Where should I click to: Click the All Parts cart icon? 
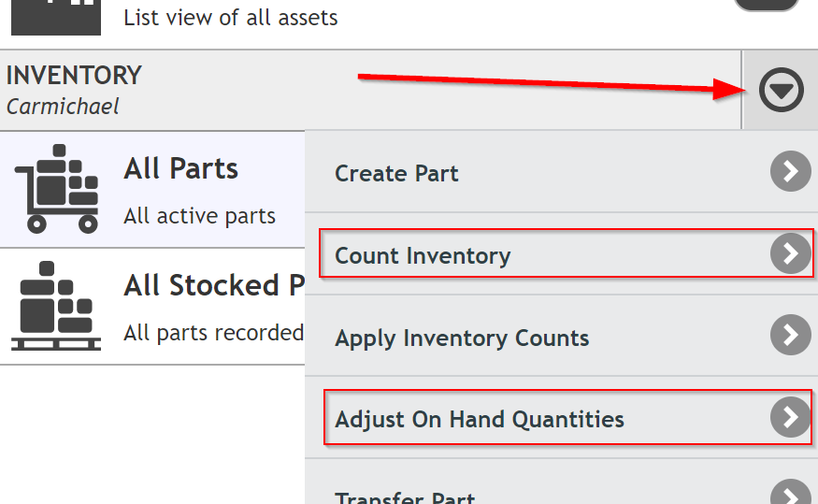[x=56, y=188]
